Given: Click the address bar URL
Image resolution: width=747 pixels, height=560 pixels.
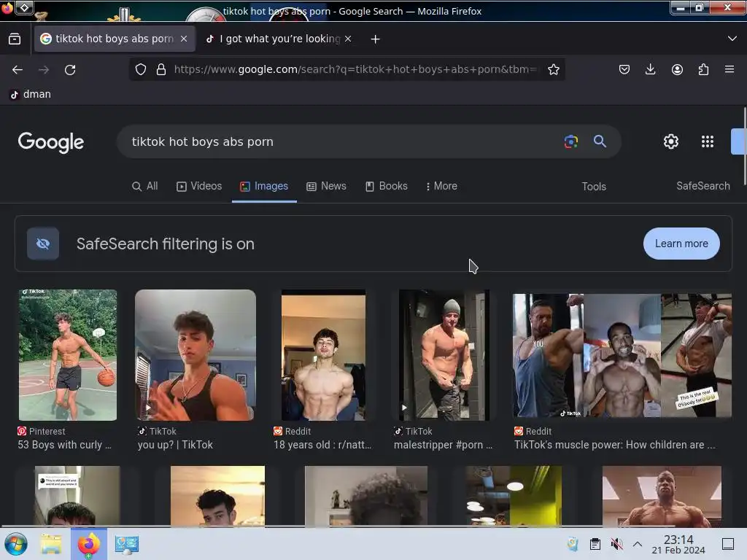Looking at the screenshot, I should (355, 69).
